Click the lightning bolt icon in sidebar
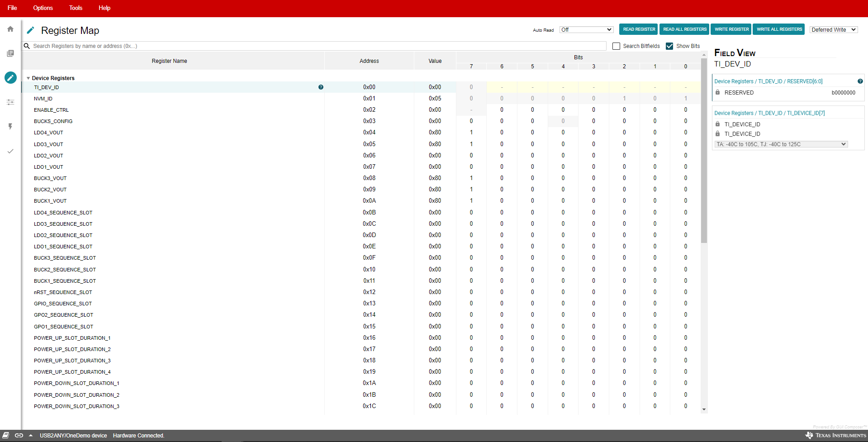The height and width of the screenshot is (442, 868). [10, 127]
